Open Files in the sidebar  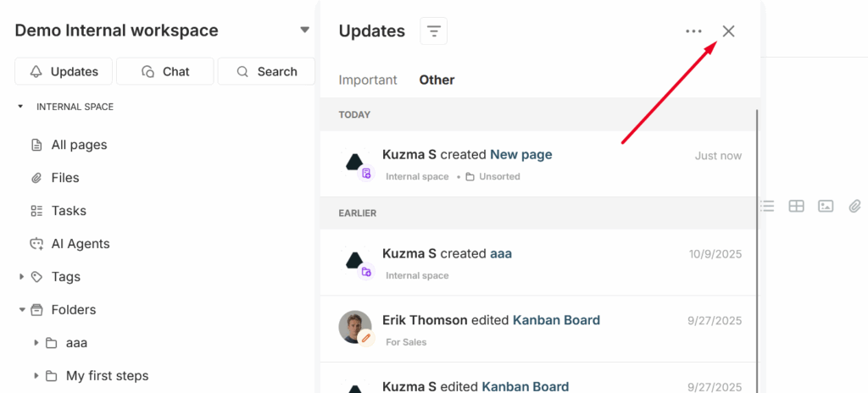point(64,178)
